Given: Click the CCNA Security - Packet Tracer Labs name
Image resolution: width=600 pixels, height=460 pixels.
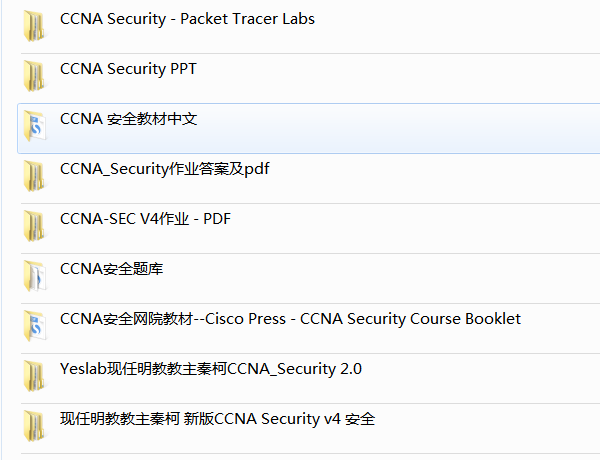Looking at the screenshot, I should pyautogui.click(x=188, y=19).
